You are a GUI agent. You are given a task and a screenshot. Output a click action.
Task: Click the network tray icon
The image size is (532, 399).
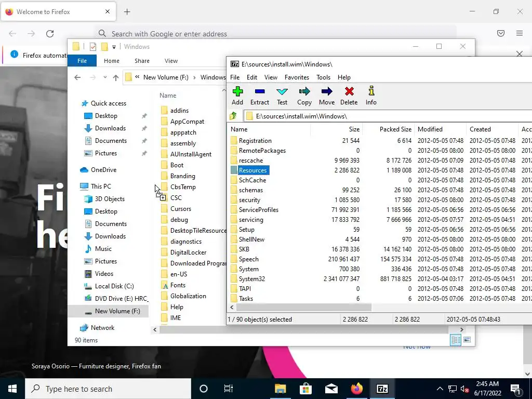(x=453, y=389)
